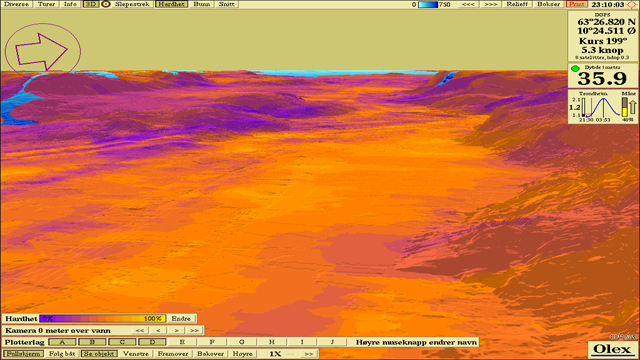Viewport: 640px width, 360px height.
Task: Toggle the 3D view button
Action: tap(91, 4)
